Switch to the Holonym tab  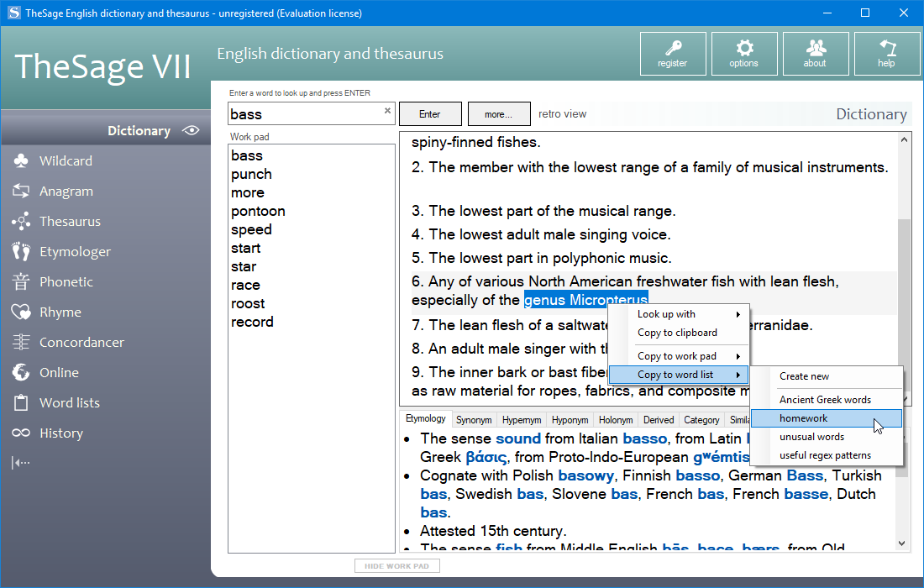[x=616, y=420]
